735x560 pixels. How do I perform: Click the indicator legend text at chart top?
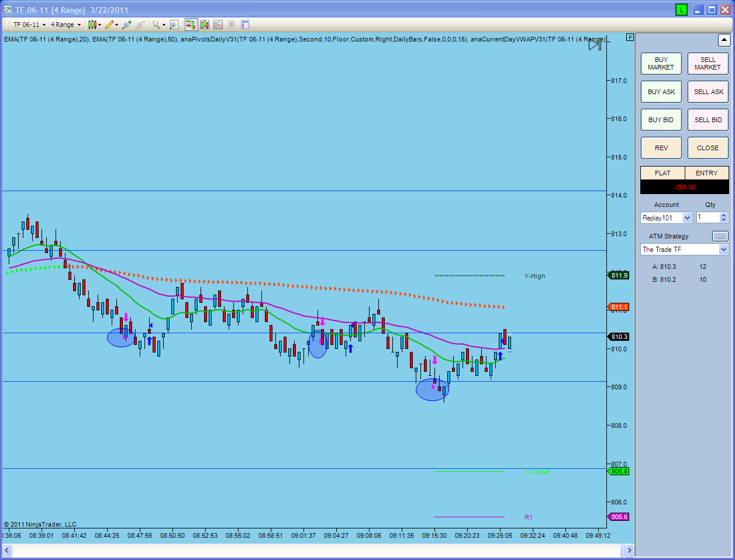304,40
